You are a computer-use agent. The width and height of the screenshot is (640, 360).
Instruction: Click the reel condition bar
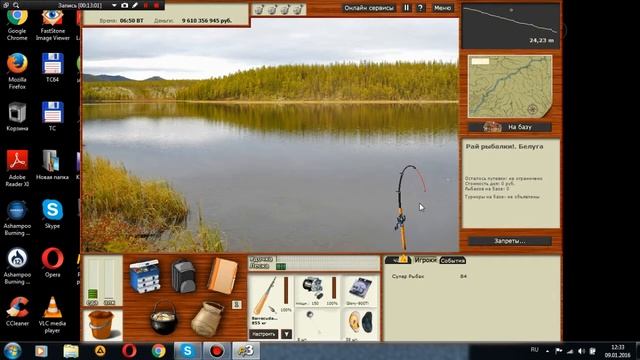click(x=334, y=289)
